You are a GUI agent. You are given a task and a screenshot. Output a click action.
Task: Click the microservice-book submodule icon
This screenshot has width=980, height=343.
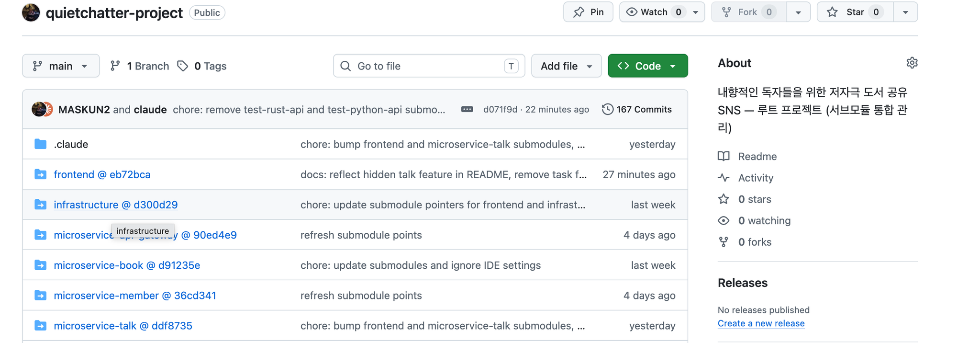pyautogui.click(x=41, y=264)
